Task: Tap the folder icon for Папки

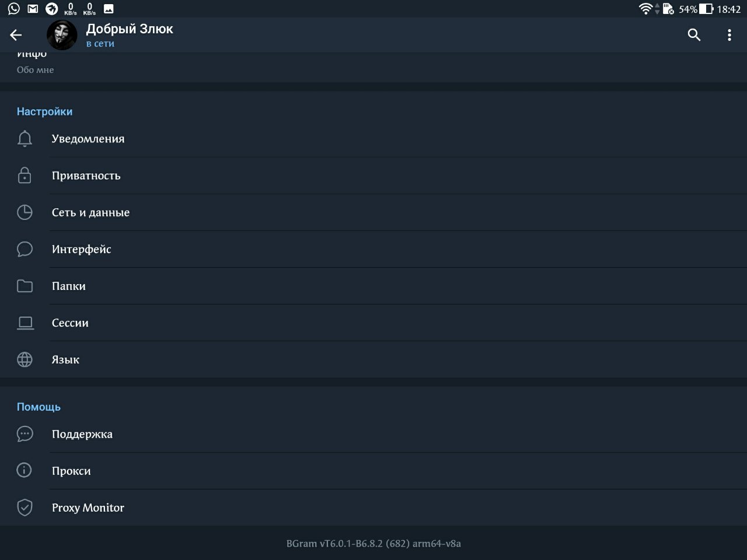Action: [25, 286]
